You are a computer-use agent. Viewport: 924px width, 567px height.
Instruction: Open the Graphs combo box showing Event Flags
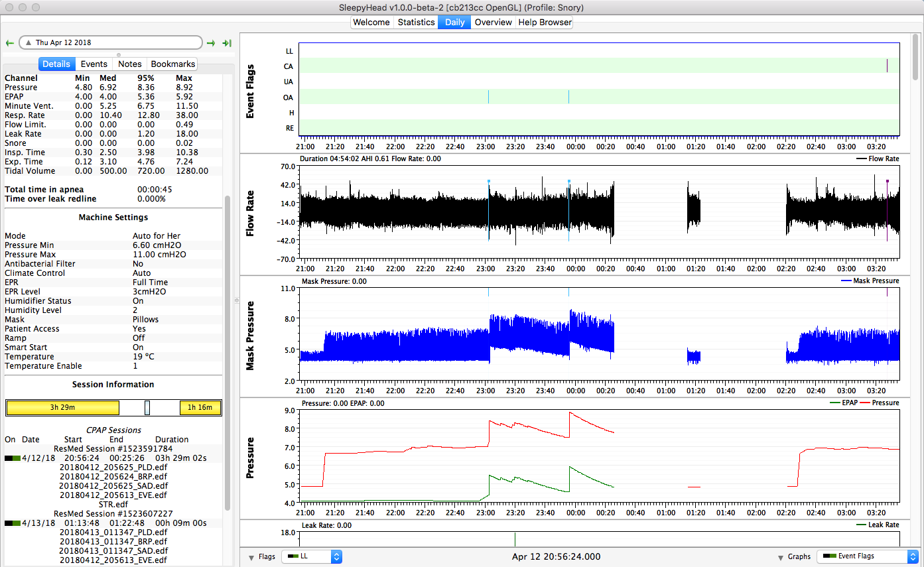(868, 556)
